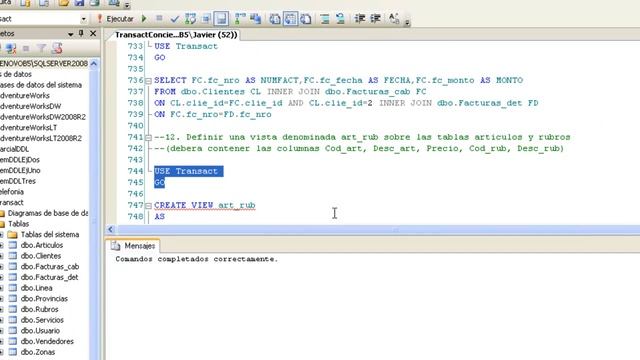Switch output to results to text
Screen dimensions: 640x360
275,19
